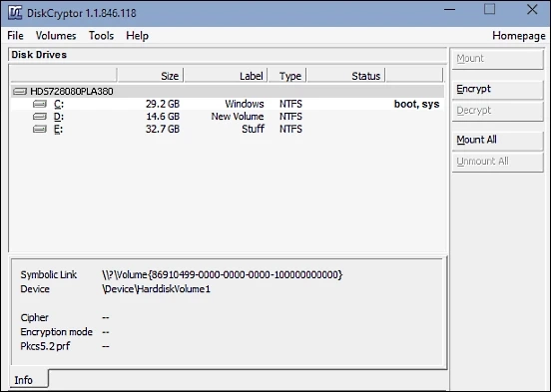Click the 32.7 GB size value
551x392 pixels.
pyautogui.click(x=163, y=130)
